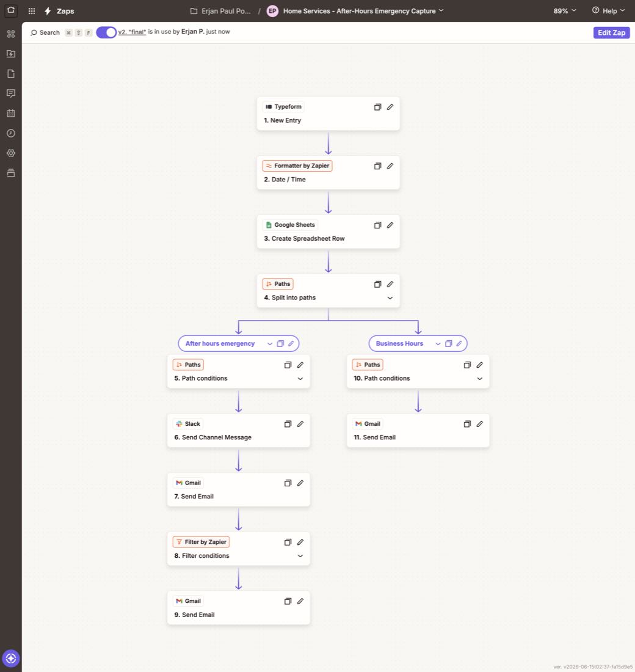Click the Edit Zap button
The height and width of the screenshot is (672, 635).
611,32
